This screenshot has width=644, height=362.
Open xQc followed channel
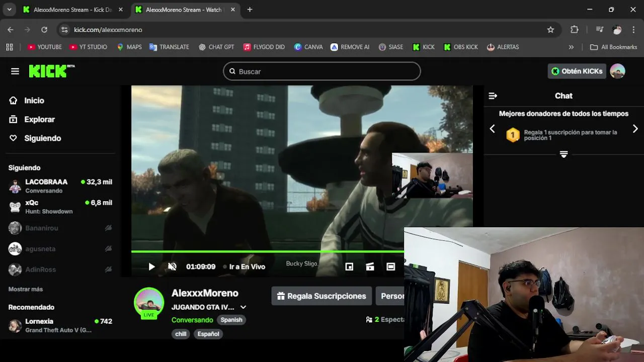point(60,207)
